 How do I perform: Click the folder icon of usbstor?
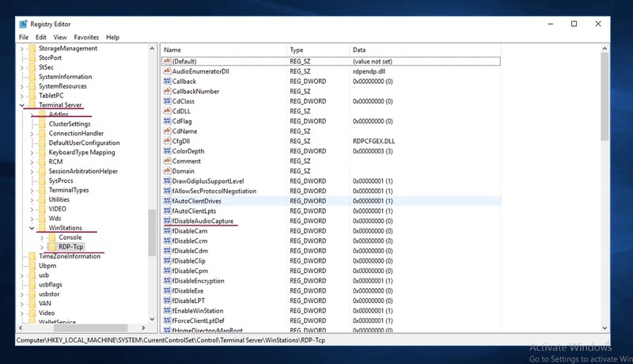[x=32, y=294]
